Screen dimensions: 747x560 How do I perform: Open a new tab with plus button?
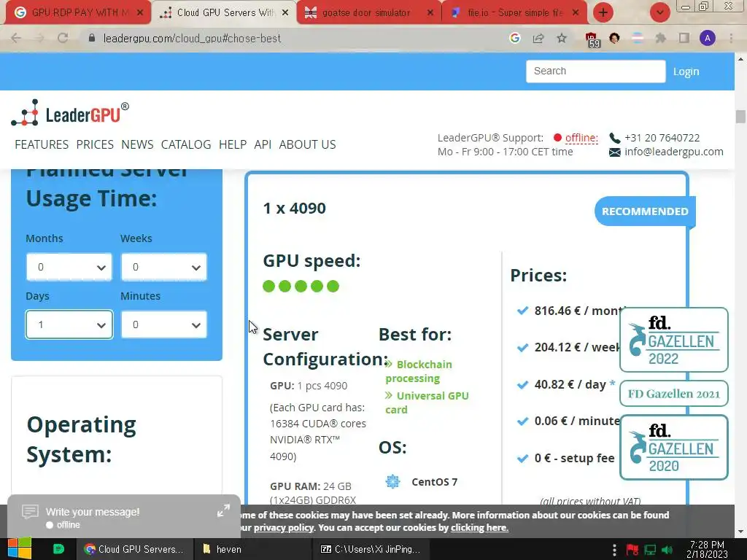[603, 12]
